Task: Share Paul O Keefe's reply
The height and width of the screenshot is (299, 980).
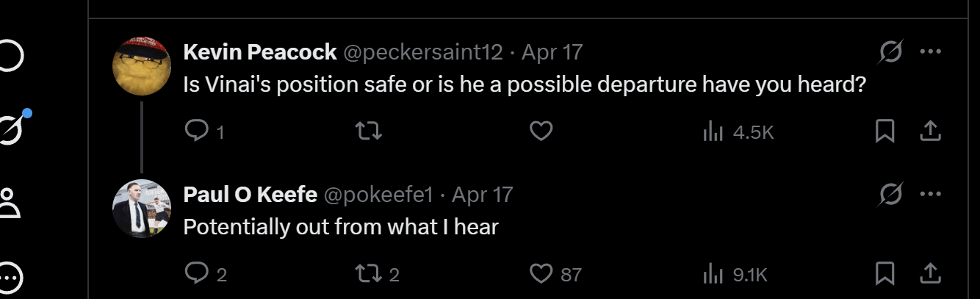Action: 930,274
